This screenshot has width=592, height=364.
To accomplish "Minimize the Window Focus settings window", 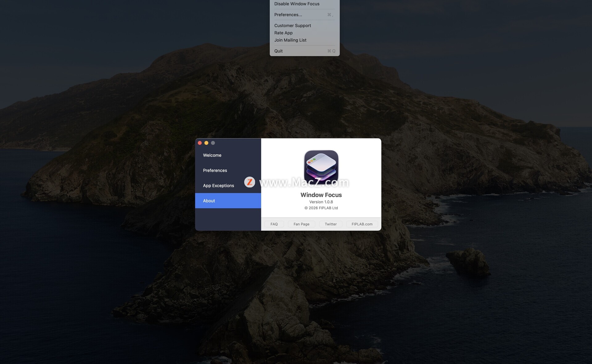I will (x=206, y=143).
